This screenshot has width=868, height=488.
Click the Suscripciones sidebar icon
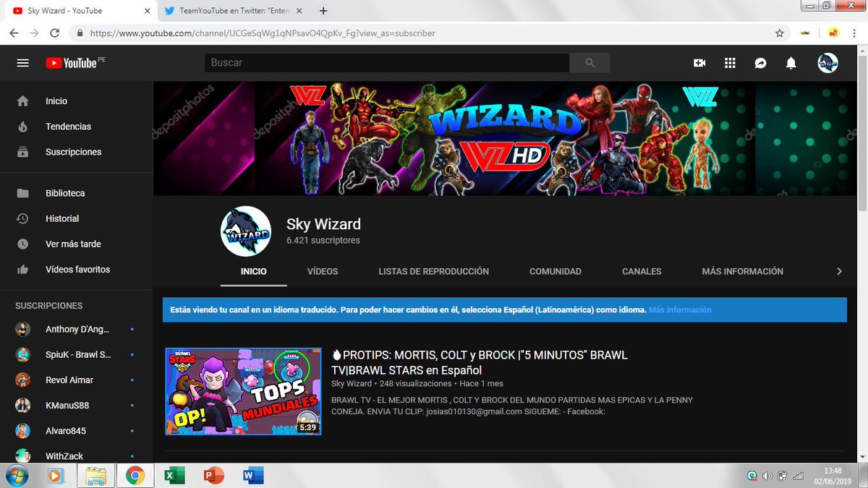point(23,152)
